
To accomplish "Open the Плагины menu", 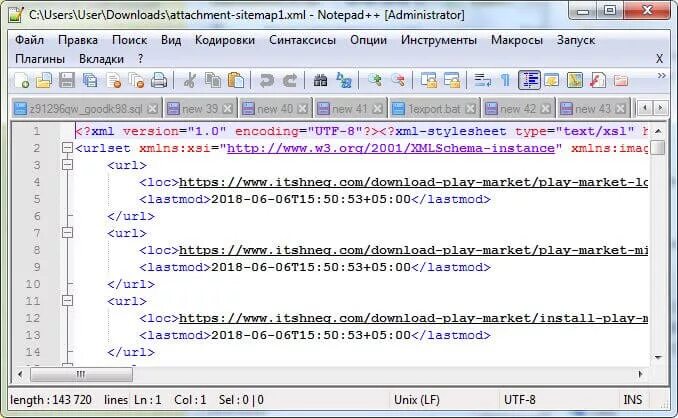I will tap(40, 59).
